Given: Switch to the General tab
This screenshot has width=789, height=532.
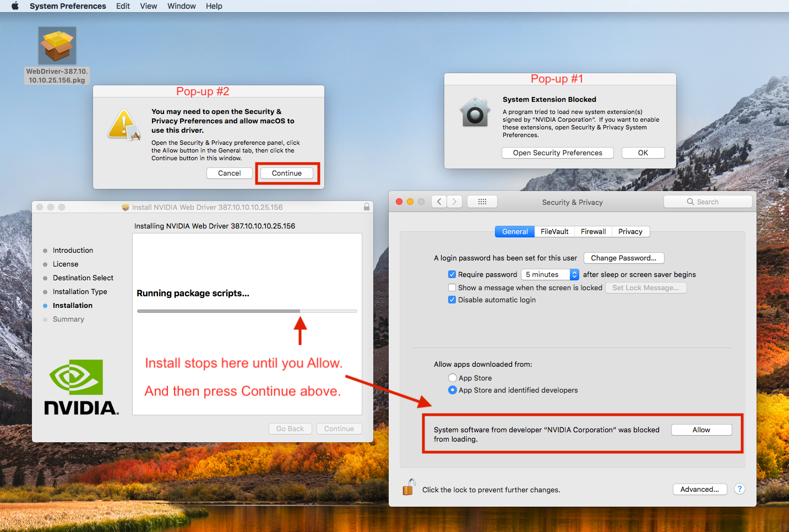Looking at the screenshot, I should (x=515, y=232).
